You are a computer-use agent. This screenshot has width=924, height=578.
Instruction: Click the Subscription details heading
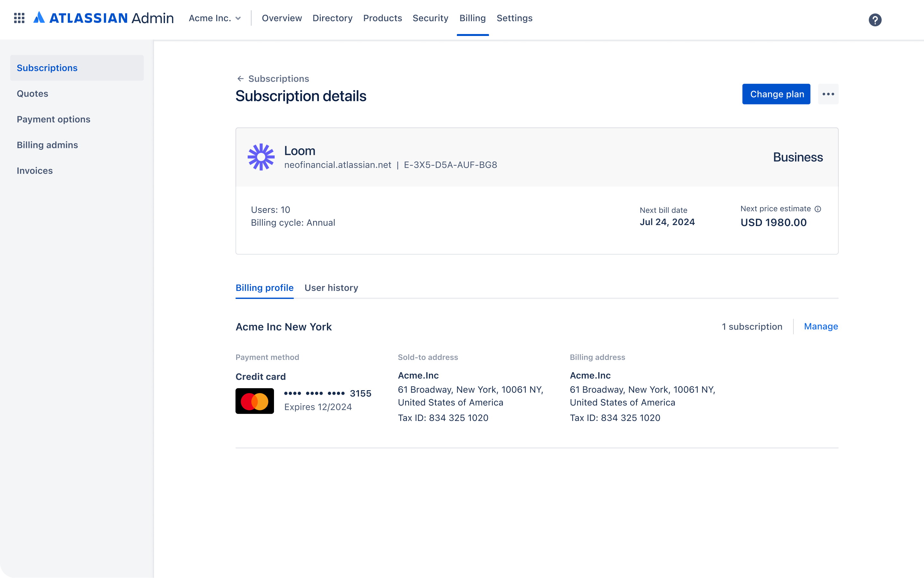301,96
